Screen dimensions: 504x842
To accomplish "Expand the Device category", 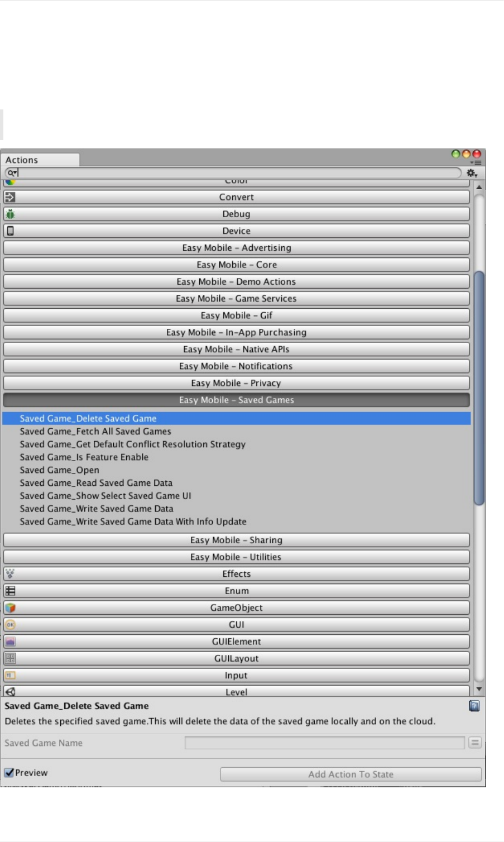I will 236,231.
